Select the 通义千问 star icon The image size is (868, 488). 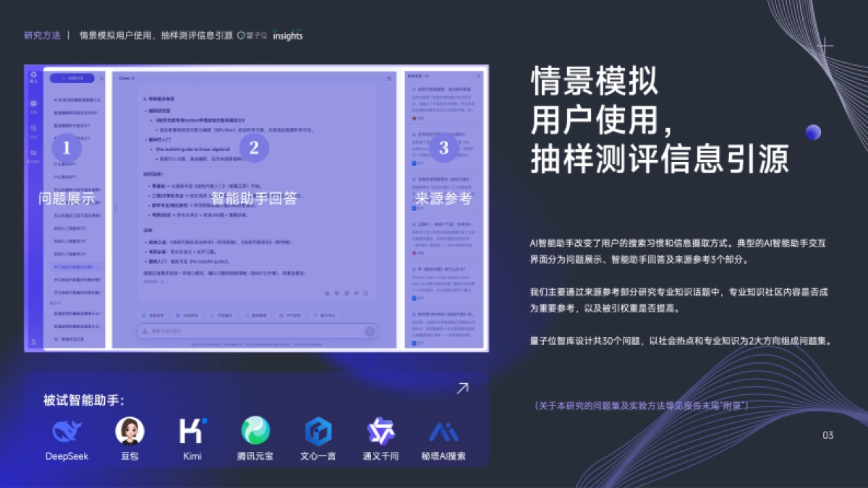coord(380,432)
